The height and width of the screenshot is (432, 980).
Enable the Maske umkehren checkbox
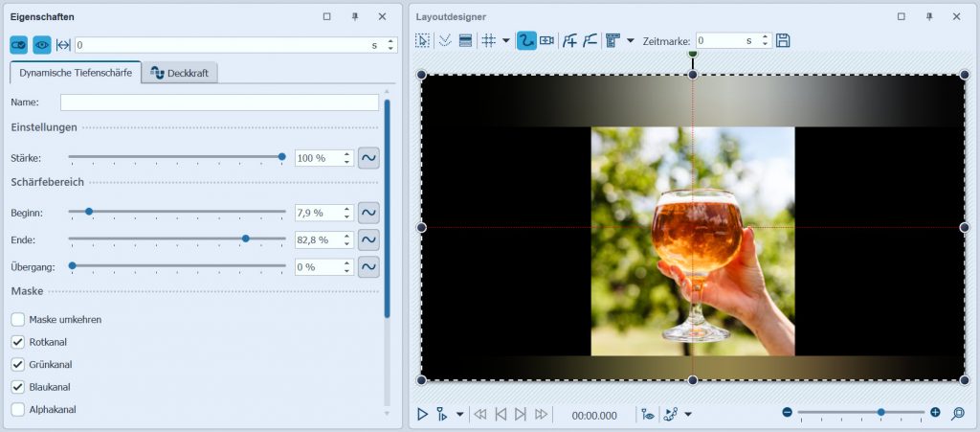18,319
